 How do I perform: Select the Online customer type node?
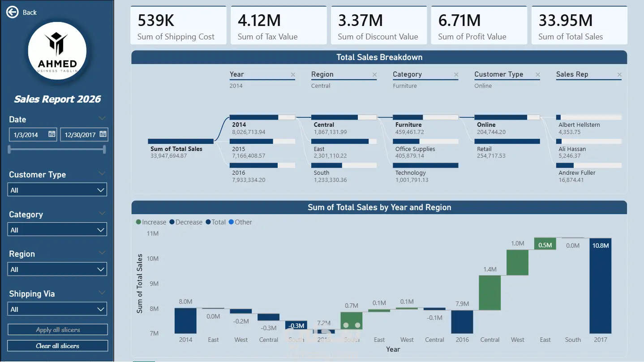[x=507, y=125]
